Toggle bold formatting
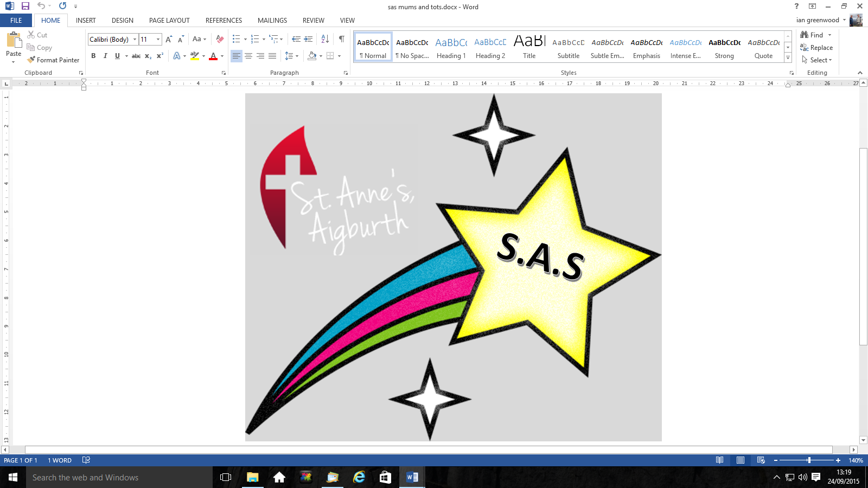Image resolution: width=868 pixels, height=488 pixels. 93,56
